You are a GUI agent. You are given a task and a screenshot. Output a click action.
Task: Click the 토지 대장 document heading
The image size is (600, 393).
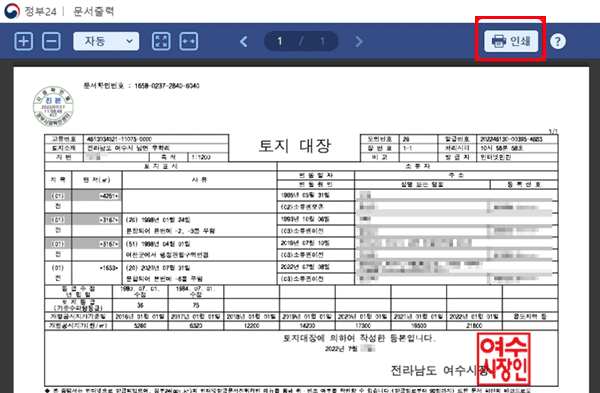click(295, 146)
